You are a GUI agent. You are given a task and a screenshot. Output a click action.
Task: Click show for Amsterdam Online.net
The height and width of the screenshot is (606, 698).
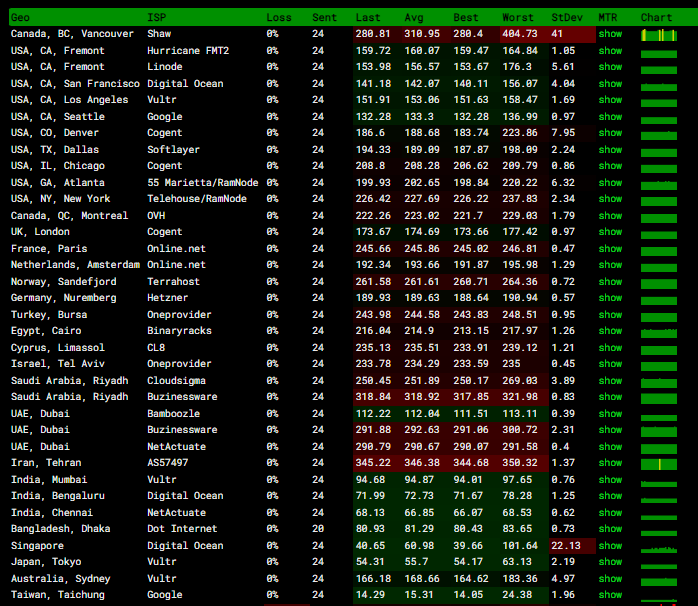pyautogui.click(x=610, y=264)
